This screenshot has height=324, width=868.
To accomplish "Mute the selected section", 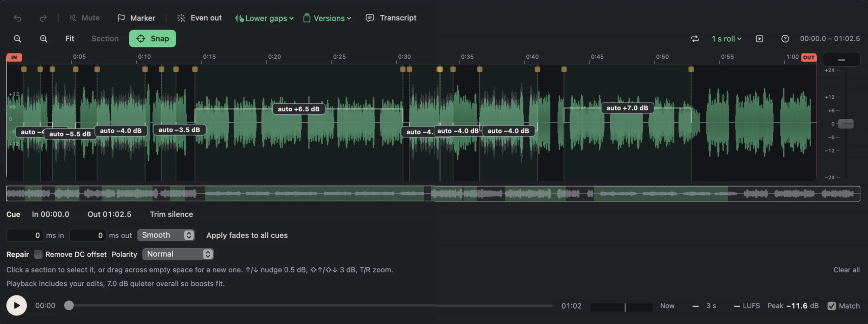I will (x=84, y=18).
